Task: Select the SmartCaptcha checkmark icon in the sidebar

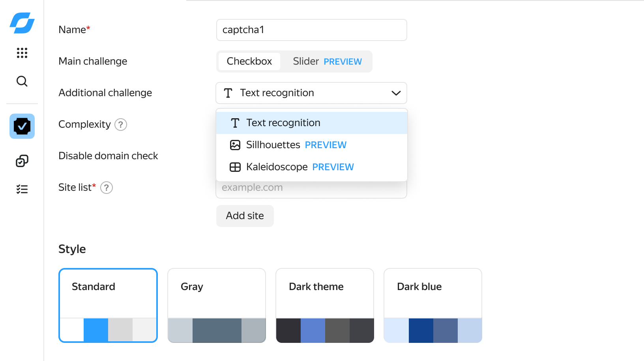Action: pyautogui.click(x=22, y=126)
